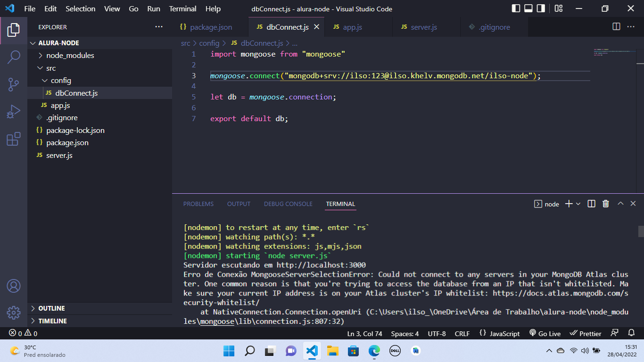This screenshot has height=362, width=644.
Task: Switch to the package.json editor tab
Action: point(211,27)
